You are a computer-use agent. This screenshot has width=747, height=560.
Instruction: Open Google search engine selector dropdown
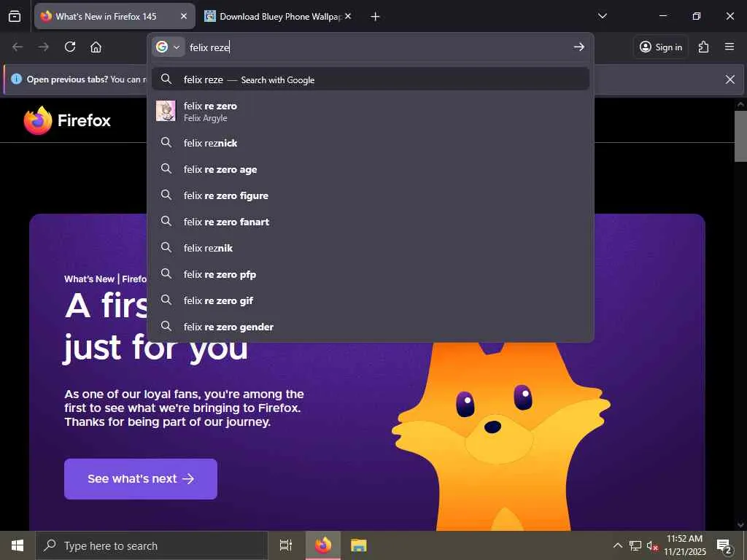point(169,47)
